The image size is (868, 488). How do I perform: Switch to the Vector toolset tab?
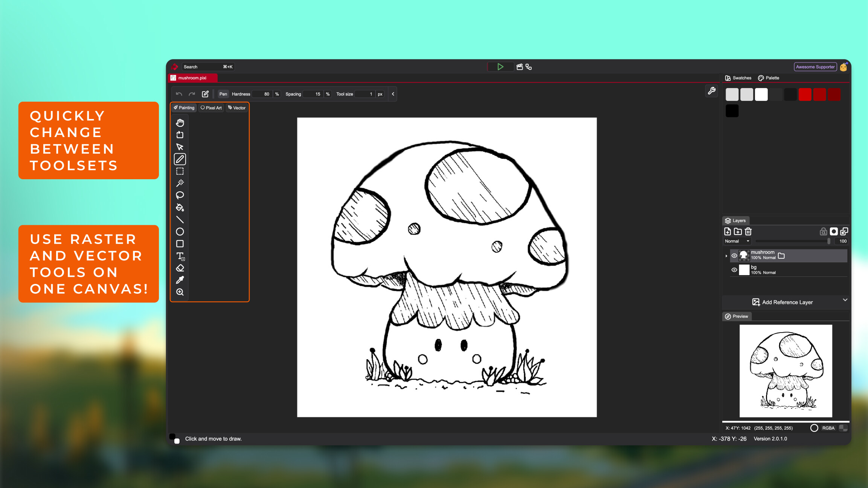(237, 108)
